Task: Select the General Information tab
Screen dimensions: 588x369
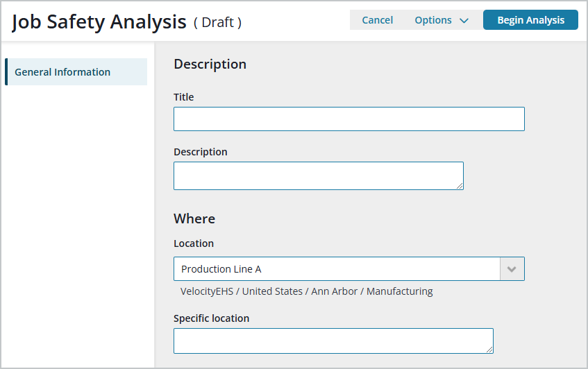Action: point(76,72)
